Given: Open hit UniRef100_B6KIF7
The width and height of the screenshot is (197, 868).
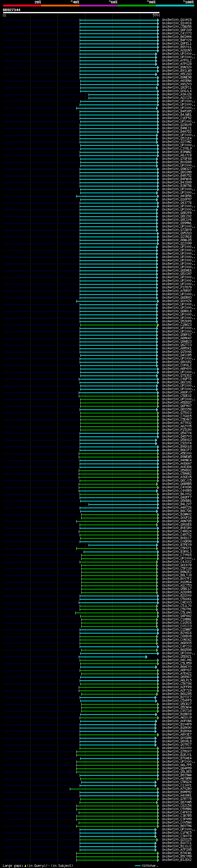Looking at the screenshot, I should click(177, 450).
